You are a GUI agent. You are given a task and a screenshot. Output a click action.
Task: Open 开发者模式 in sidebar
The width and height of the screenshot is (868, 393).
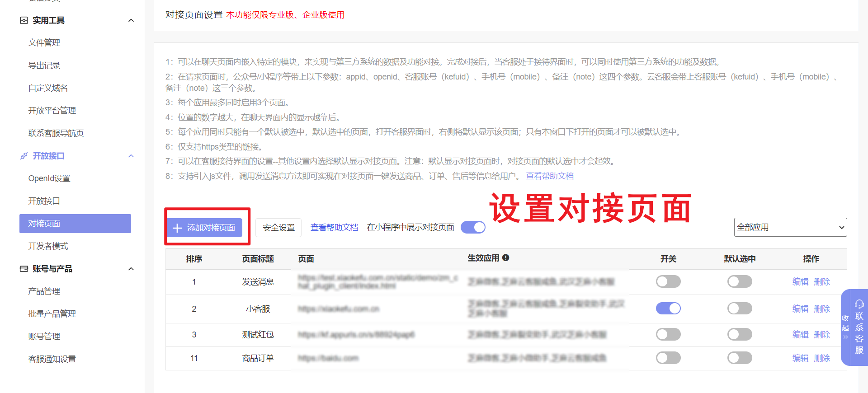click(48, 246)
